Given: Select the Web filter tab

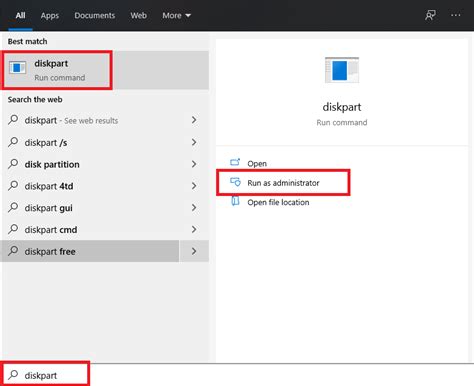Looking at the screenshot, I should pos(138,15).
